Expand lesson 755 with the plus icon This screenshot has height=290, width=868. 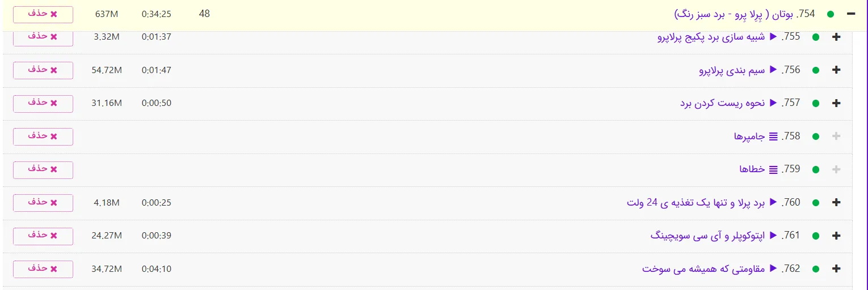click(836, 37)
